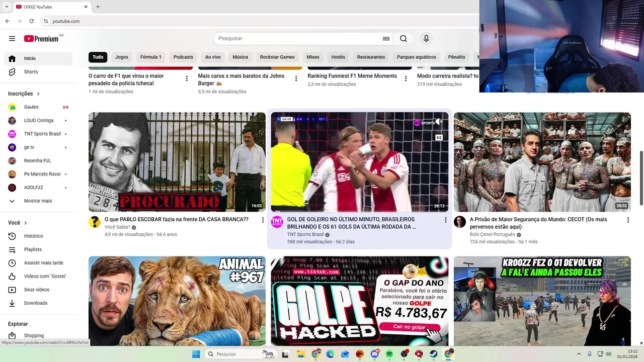Toggle captions (CC) on the TNT Sports preview
This screenshot has width=644, height=362.
439,137
